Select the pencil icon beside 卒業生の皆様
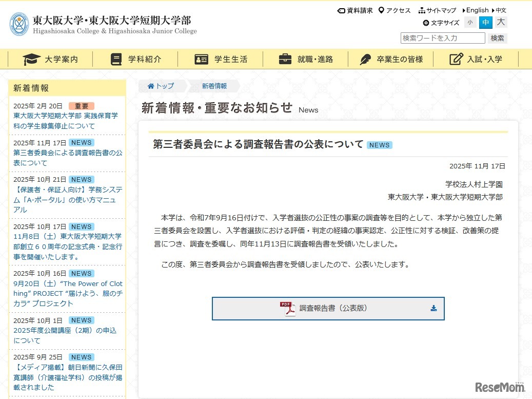The image size is (532, 399). pos(365,59)
